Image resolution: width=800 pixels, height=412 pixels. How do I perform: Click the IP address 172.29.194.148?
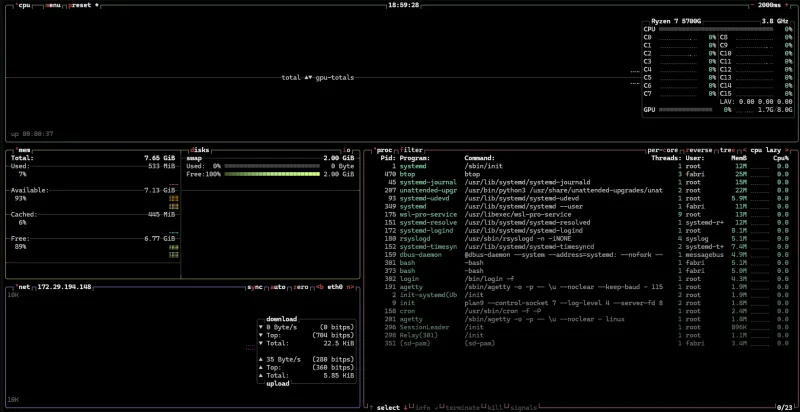pos(64,287)
